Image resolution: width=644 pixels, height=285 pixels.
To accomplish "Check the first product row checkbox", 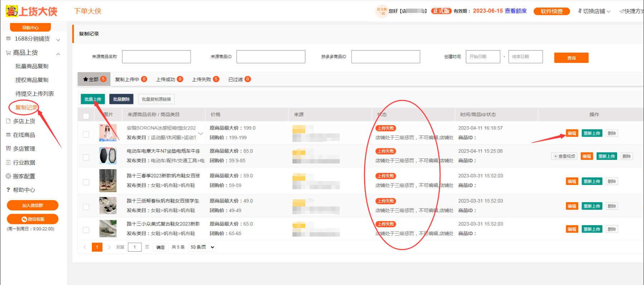I will tap(86, 134).
